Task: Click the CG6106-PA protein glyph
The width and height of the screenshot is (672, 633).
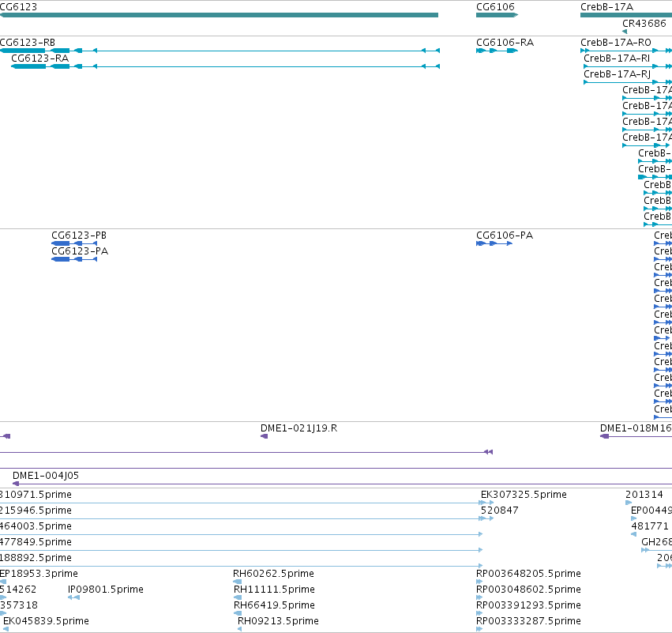Action: click(494, 243)
